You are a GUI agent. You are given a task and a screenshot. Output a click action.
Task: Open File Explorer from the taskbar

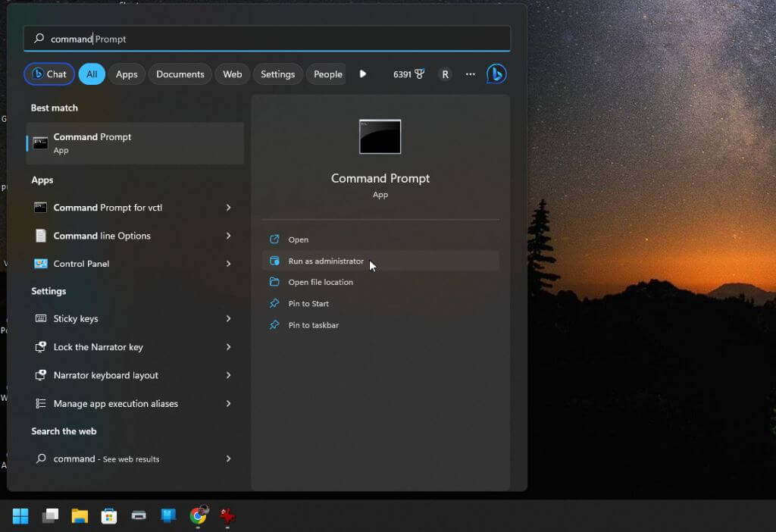tap(80, 516)
